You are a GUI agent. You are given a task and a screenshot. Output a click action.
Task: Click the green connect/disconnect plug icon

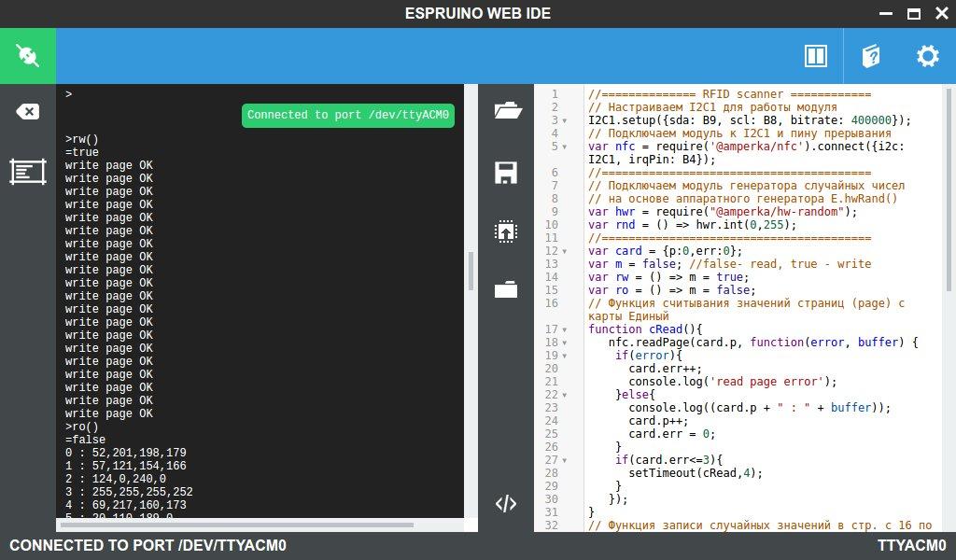click(x=27, y=56)
